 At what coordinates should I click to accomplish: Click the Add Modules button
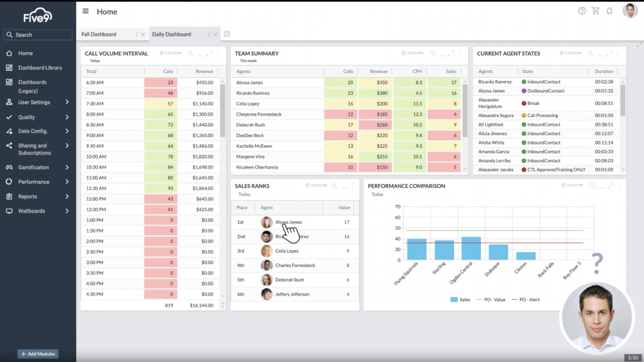click(38, 353)
